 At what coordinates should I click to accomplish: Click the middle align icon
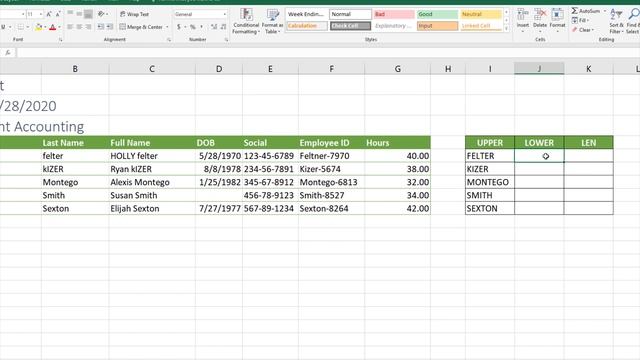[79, 14]
